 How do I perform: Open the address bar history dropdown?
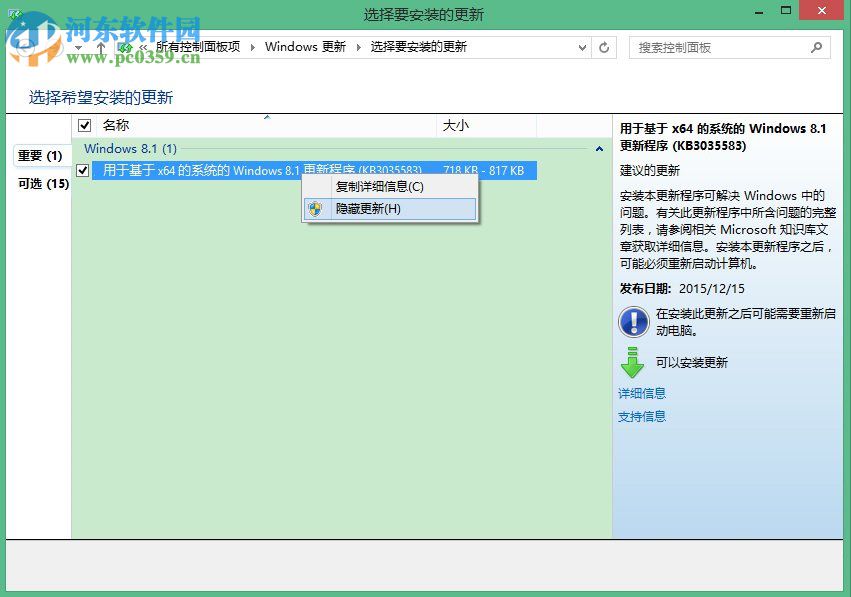[x=582, y=47]
